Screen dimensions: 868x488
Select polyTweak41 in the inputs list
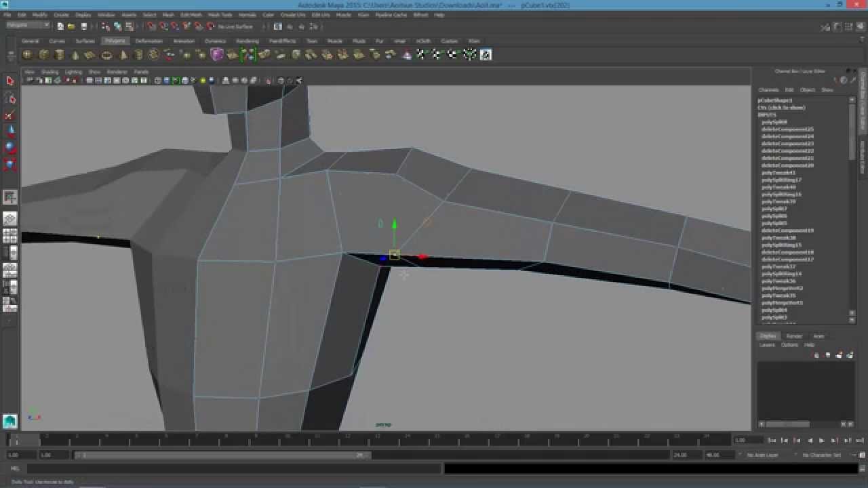tap(778, 173)
